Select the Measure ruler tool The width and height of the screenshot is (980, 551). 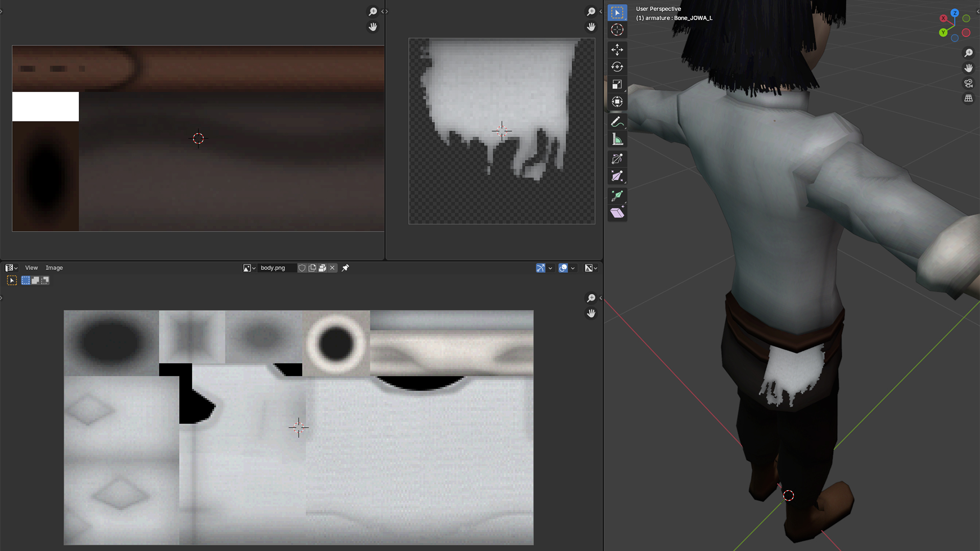click(617, 139)
